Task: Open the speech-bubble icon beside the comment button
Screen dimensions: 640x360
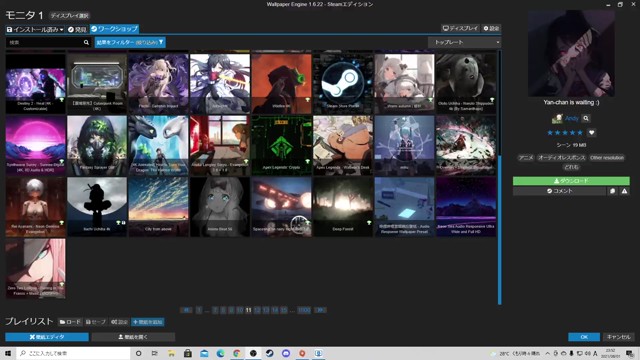Action: [612, 191]
